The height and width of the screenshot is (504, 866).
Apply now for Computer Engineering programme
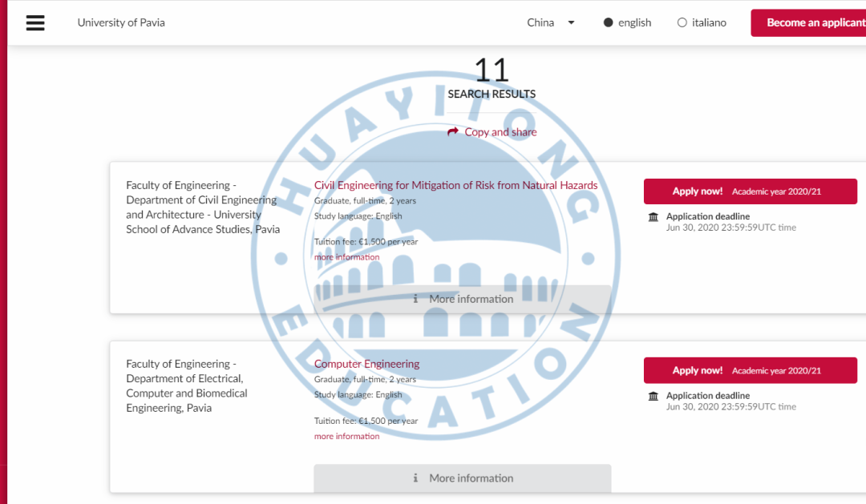click(750, 370)
